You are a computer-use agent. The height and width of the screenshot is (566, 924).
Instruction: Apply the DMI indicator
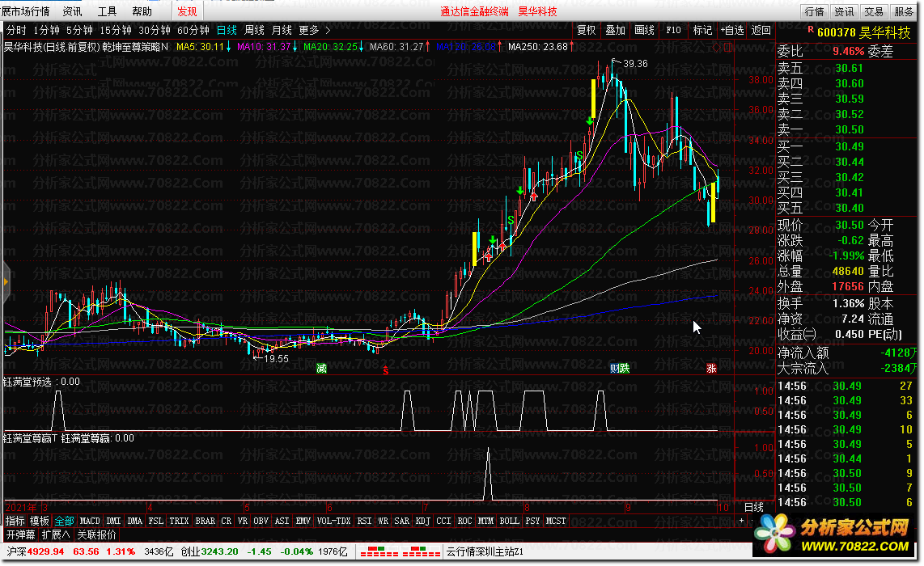[x=113, y=521]
